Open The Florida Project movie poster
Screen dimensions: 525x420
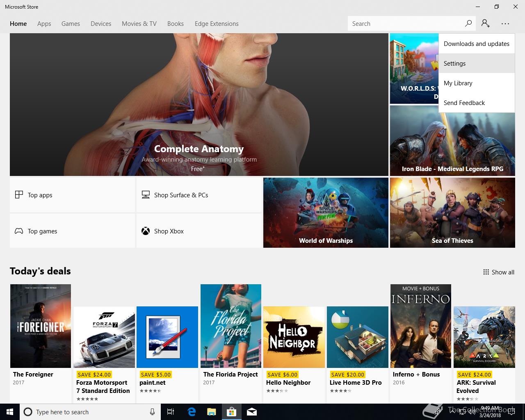231,326
